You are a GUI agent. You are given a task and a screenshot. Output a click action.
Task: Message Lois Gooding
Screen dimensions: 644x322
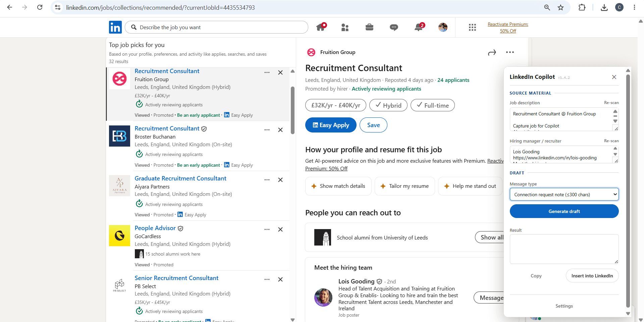tap(489, 298)
